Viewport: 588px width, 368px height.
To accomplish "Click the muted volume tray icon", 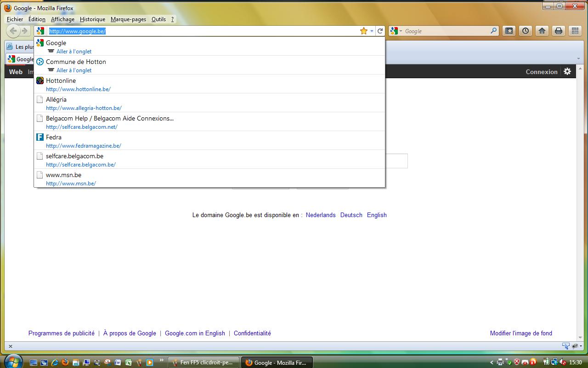I will point(563,362).
